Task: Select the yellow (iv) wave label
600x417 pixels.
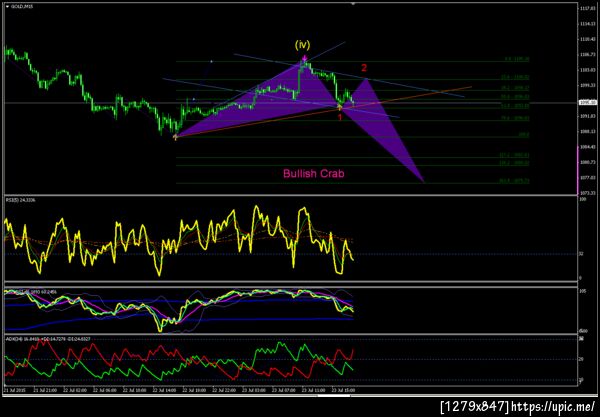Action: pos(302,45)
